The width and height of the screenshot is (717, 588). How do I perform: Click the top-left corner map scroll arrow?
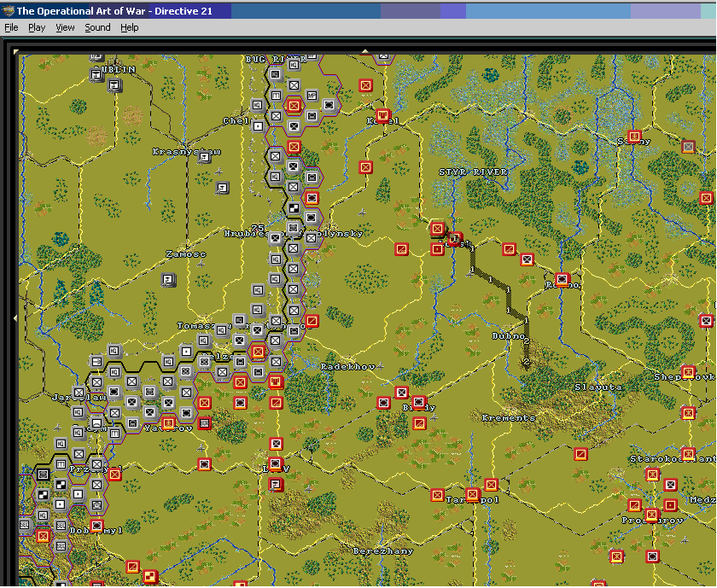pyautogui.click(x=16, y=52)
